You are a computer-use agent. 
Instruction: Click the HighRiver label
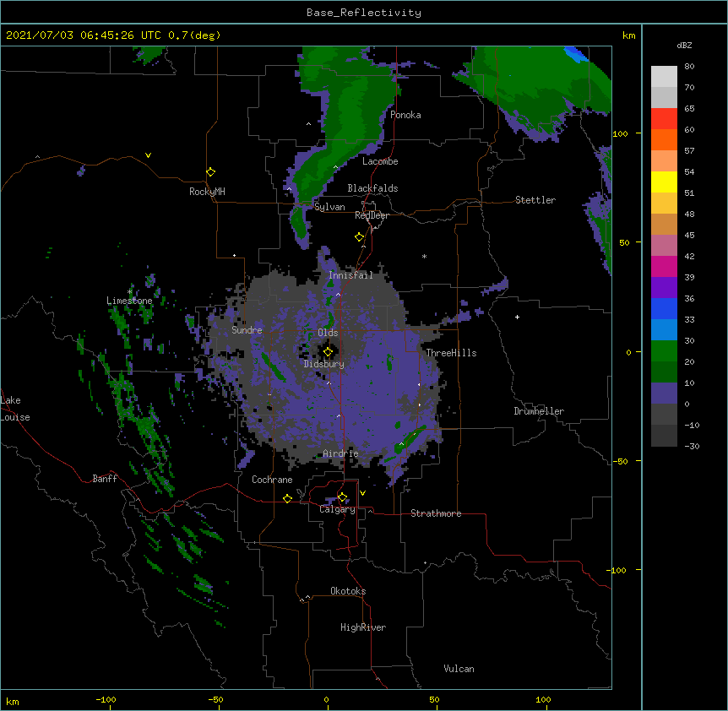coord(363,627)
